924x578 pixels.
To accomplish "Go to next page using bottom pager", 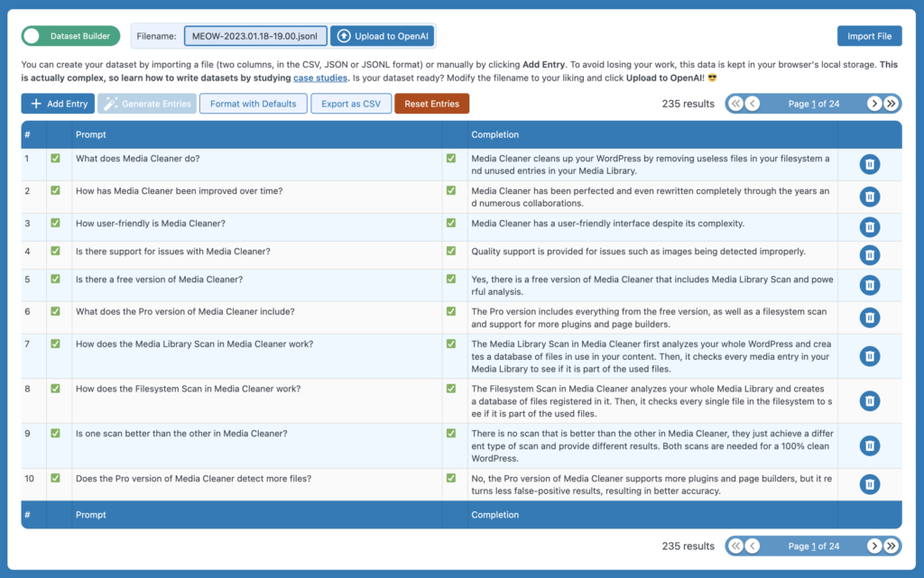I will [x=873, y=546].
